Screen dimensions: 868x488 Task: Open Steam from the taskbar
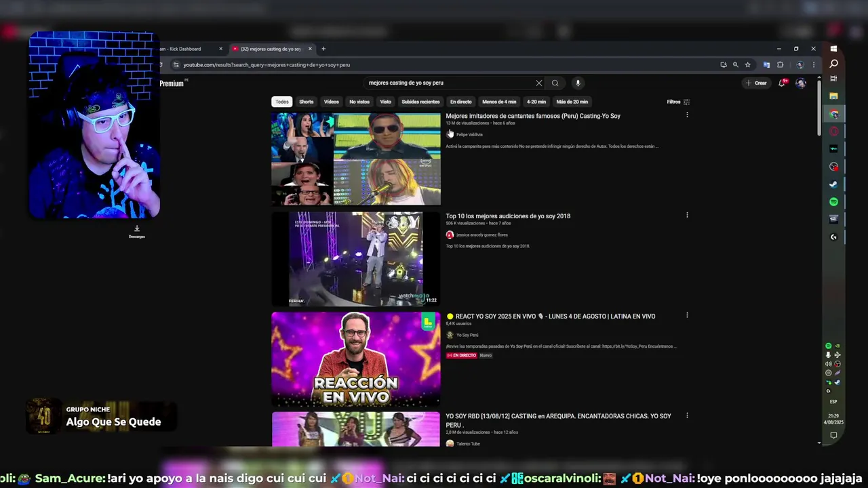tap(833, 184)
